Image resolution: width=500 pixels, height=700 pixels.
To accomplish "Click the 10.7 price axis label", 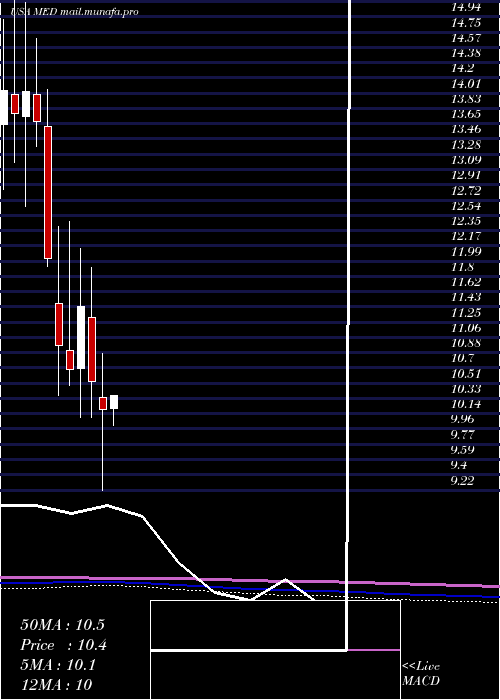I will pyautogui.click(x=462, y=358).
